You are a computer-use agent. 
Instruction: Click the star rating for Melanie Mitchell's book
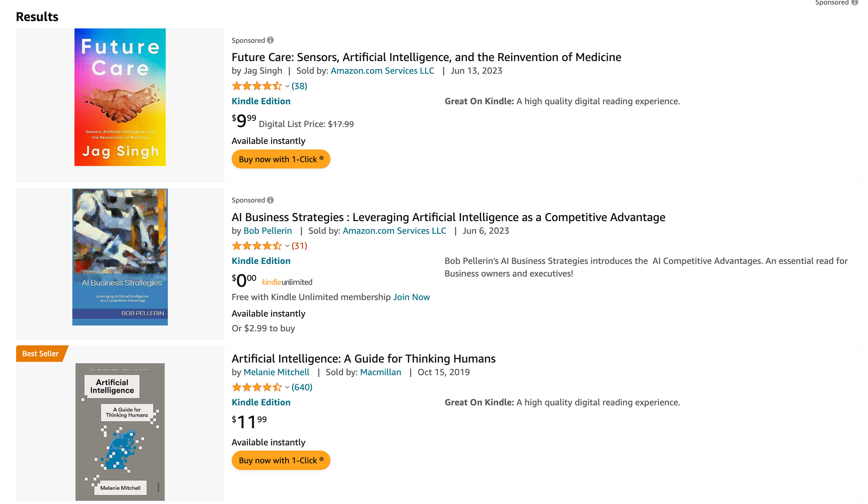pos(257,387)
